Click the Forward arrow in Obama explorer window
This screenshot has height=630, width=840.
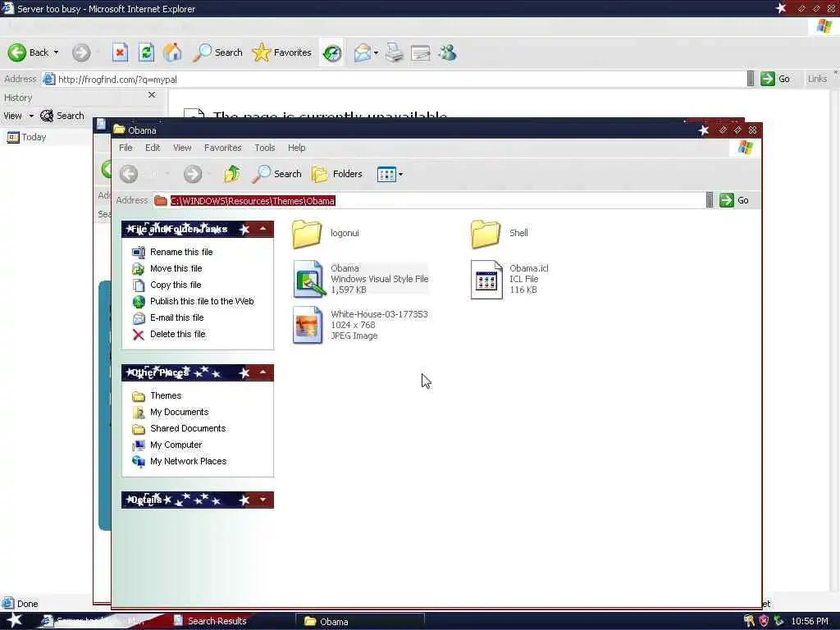[x=193, y=174]
